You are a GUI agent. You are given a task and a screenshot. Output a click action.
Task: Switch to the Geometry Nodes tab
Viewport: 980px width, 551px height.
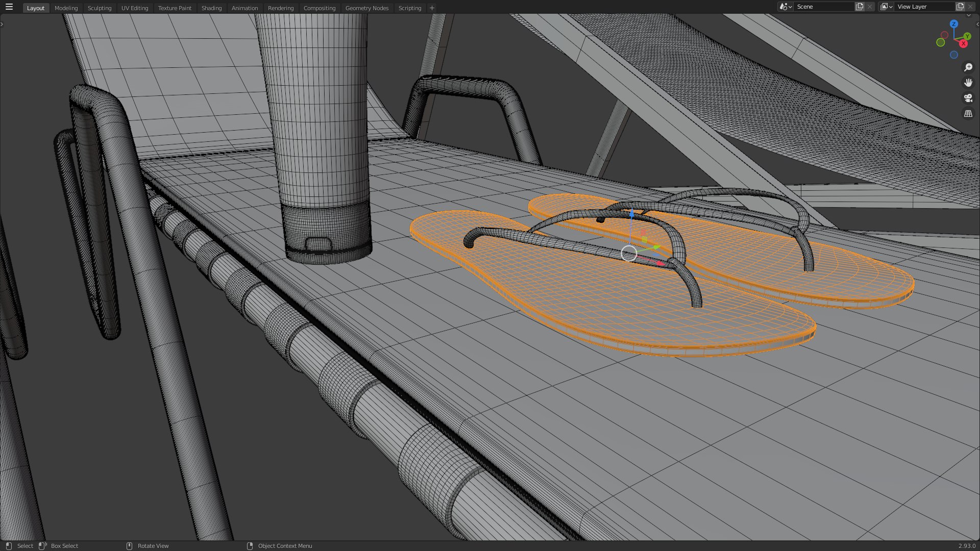click(366, 8)
